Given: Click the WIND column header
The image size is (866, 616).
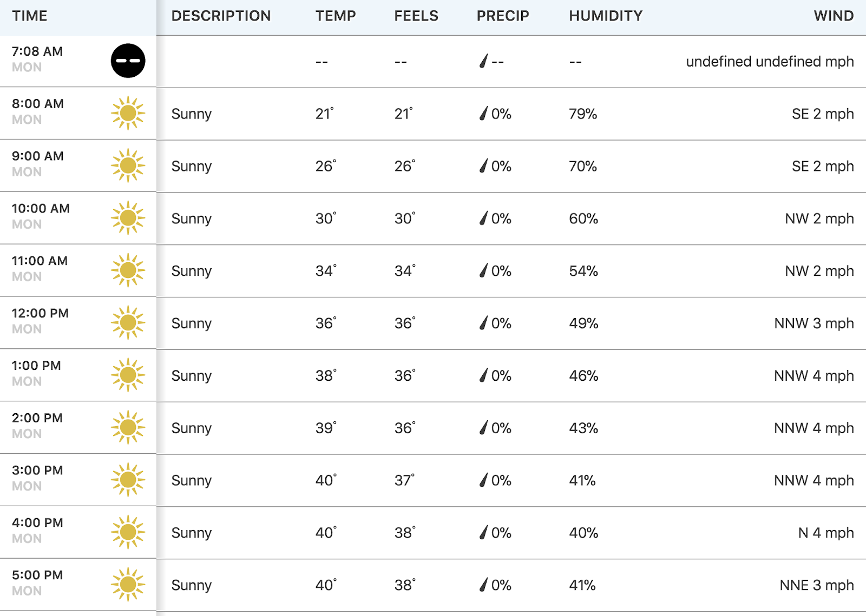Looking at the screenshot, I should pyautogui.click(x=834, y=16).
